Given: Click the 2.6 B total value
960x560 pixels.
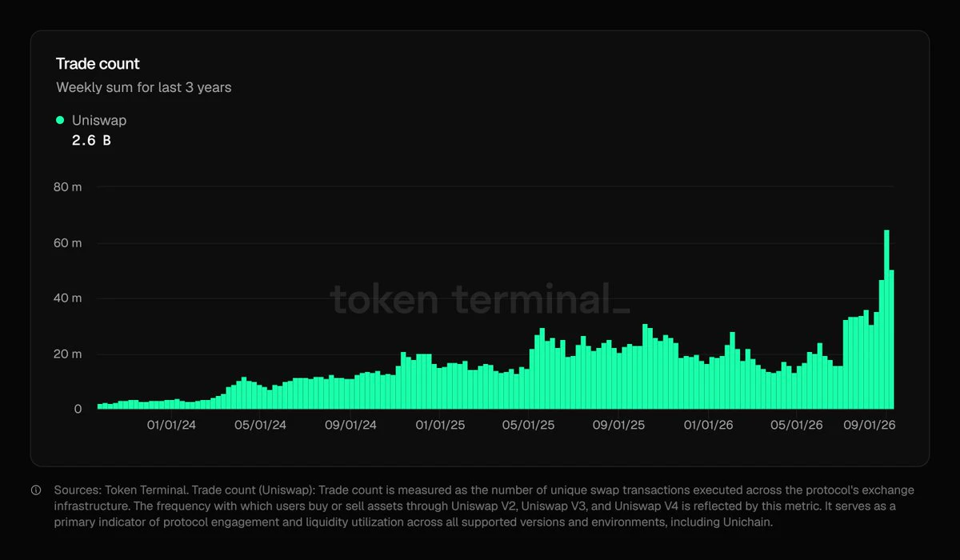Looking at the screenshot, I should (91, 141).
